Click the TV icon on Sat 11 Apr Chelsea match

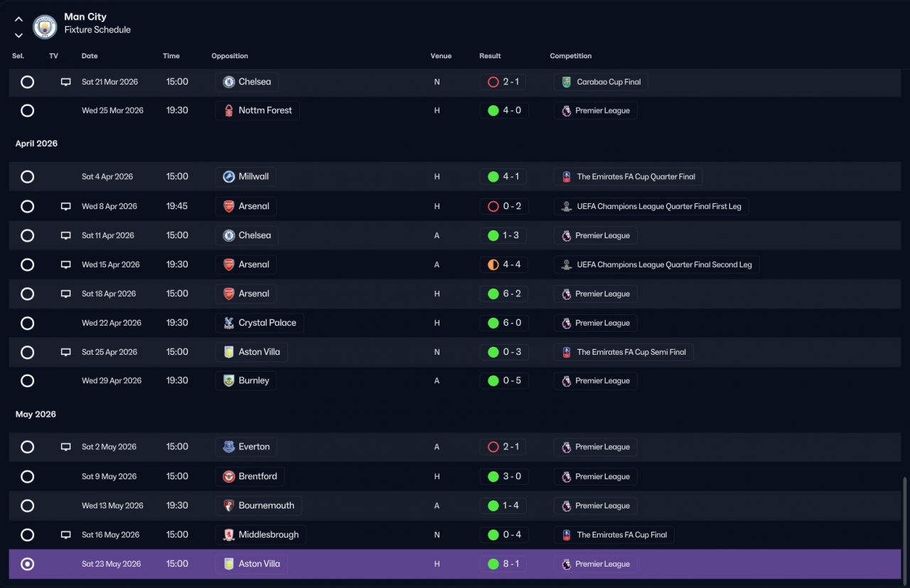[x=66, y=235]
